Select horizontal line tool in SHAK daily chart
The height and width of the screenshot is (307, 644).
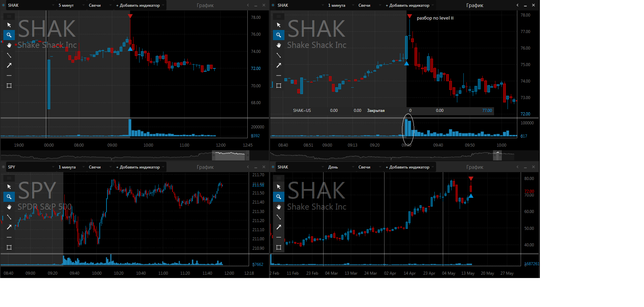279,237
